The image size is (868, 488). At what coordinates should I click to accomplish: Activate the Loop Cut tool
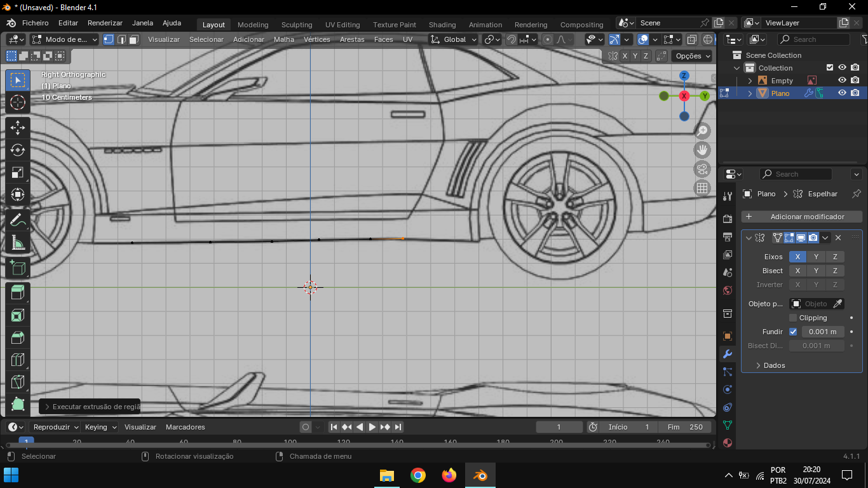click(18, 360)
